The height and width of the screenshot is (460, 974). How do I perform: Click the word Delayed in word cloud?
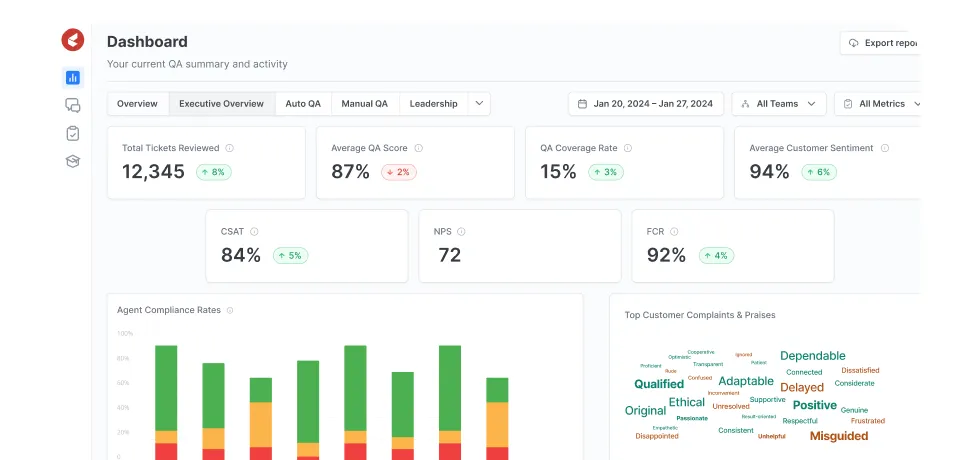click(802, 387)
